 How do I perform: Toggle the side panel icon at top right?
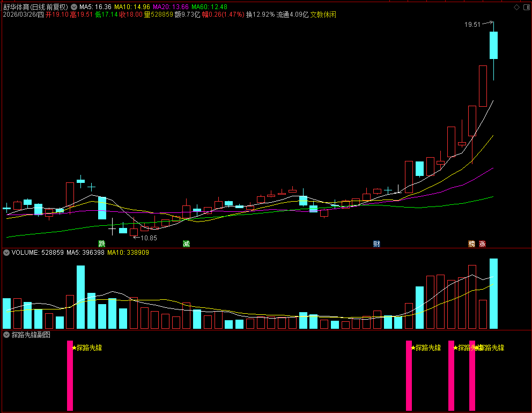[x=527, y=7]
